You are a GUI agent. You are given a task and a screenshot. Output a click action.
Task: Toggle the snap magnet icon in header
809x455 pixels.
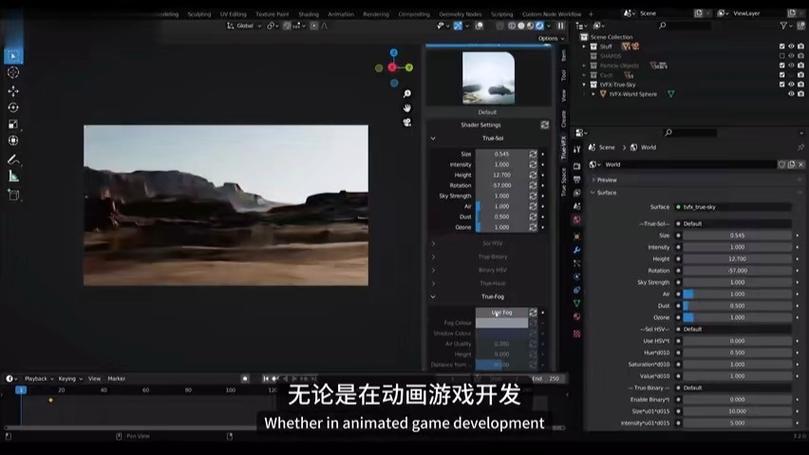pyautogui.click(x=287, y=26)
